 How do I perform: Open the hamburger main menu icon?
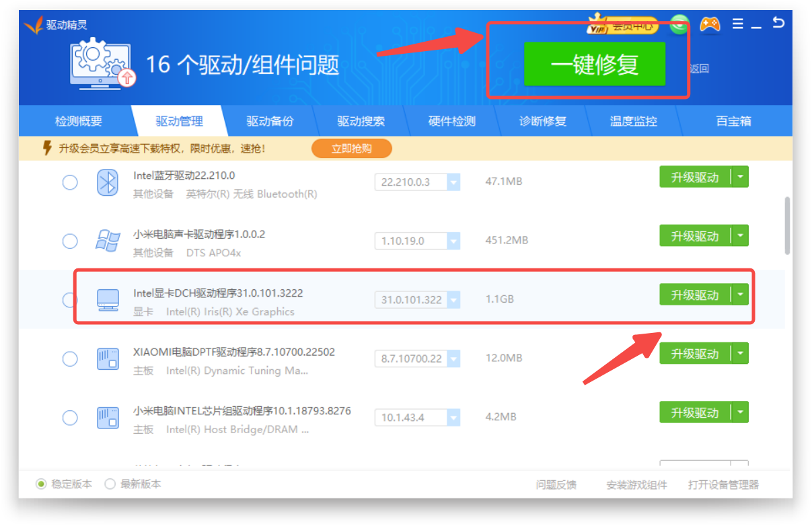(x=737, y=24)
